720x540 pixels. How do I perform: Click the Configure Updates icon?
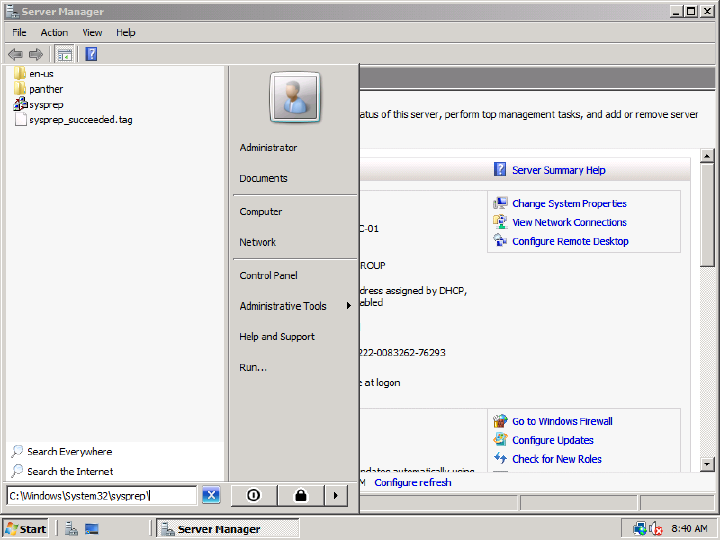tap(500, 439)
